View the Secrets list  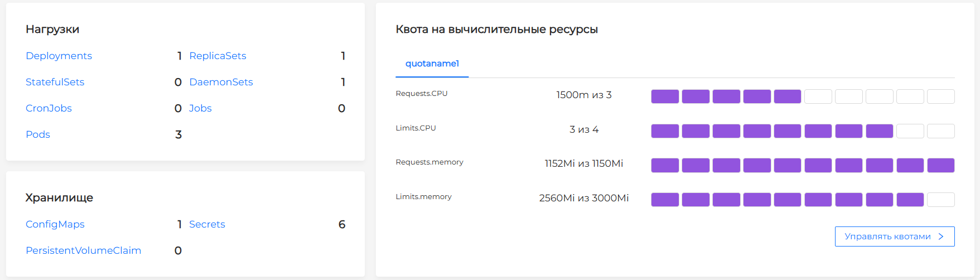(207, 224)
